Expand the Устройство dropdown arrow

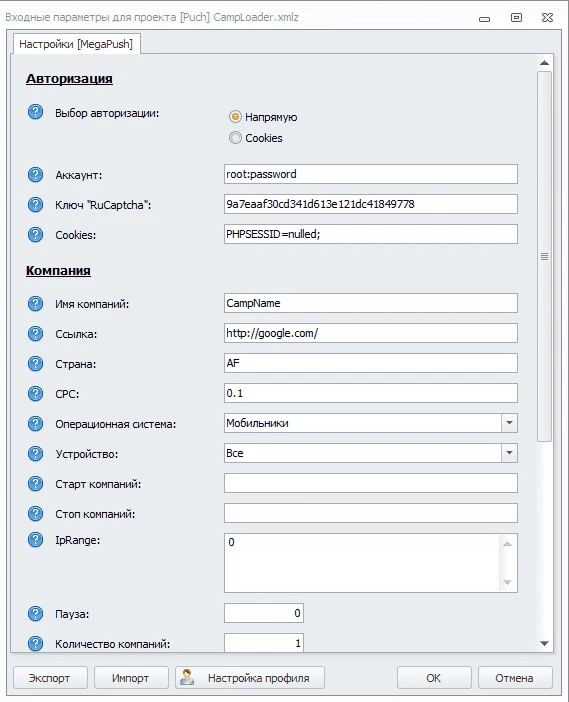click(509, 453)
